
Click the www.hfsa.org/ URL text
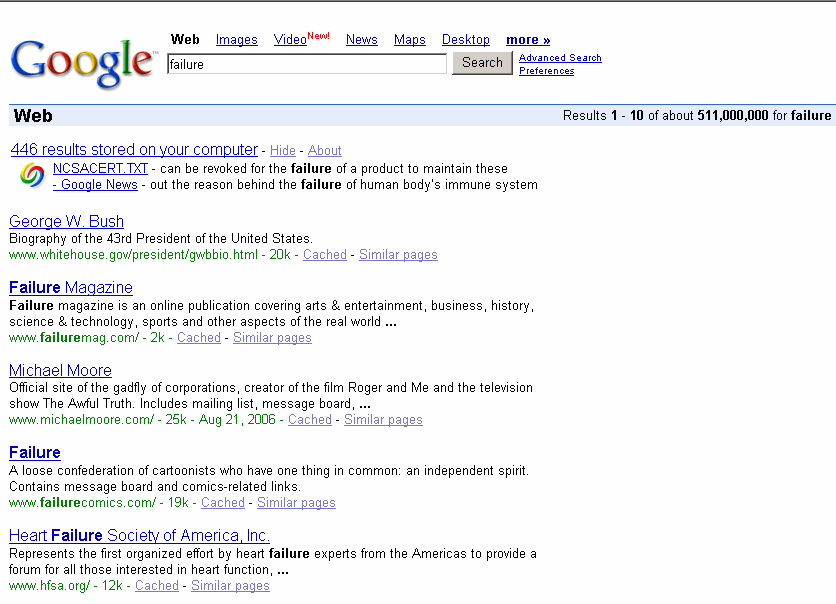pyautogui.click(x=50, y=585)
